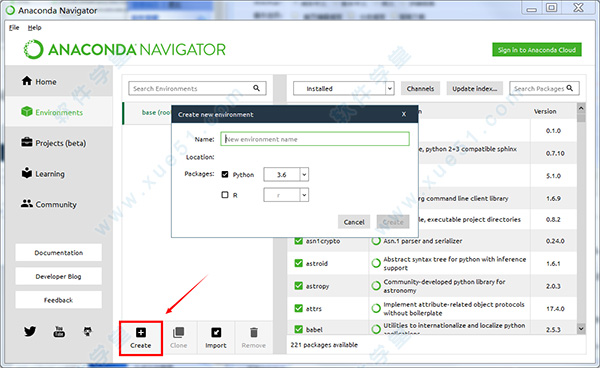
Task: Enable the R package checkbox
Action: coord(225,195)
